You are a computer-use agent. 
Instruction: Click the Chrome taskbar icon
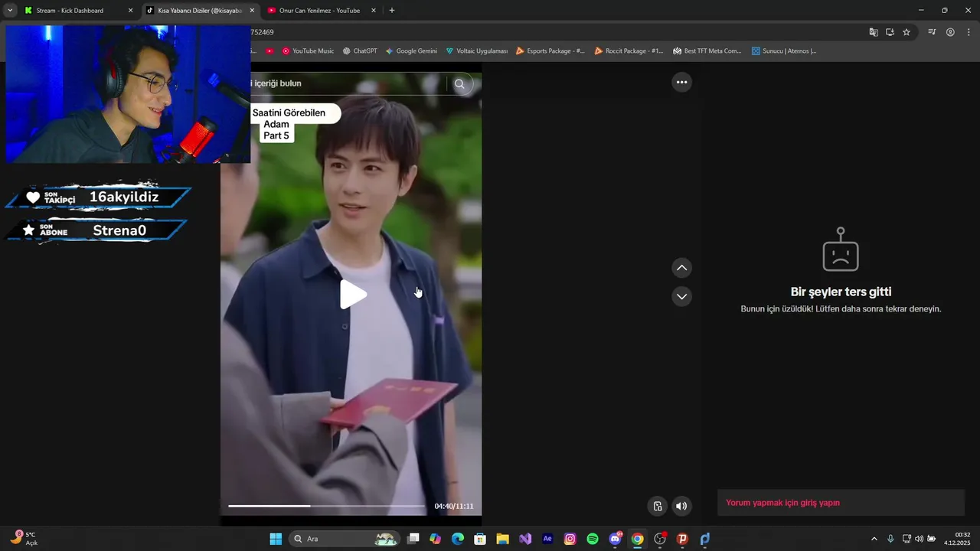pyautogui.click(x=637, y=539)
